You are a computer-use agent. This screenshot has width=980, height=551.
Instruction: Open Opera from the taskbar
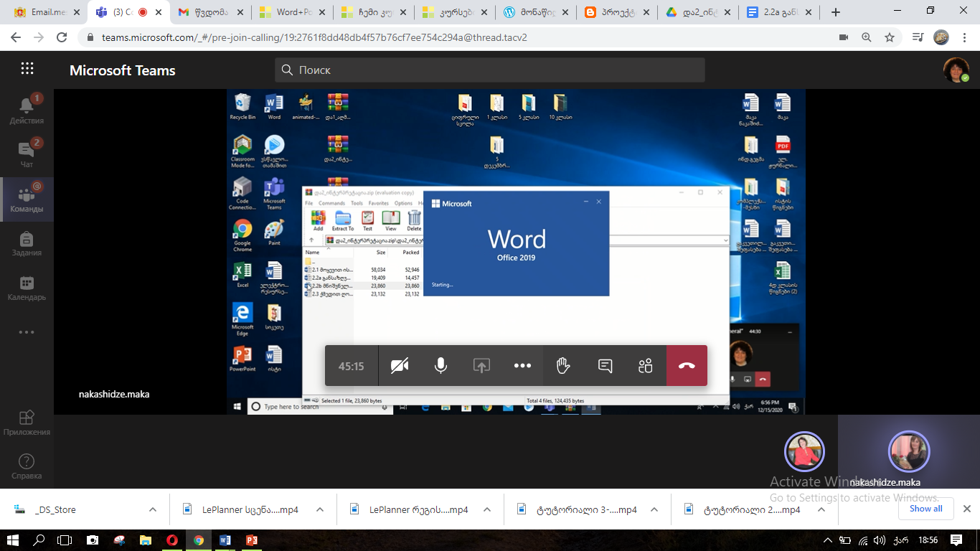pos(172,540)
